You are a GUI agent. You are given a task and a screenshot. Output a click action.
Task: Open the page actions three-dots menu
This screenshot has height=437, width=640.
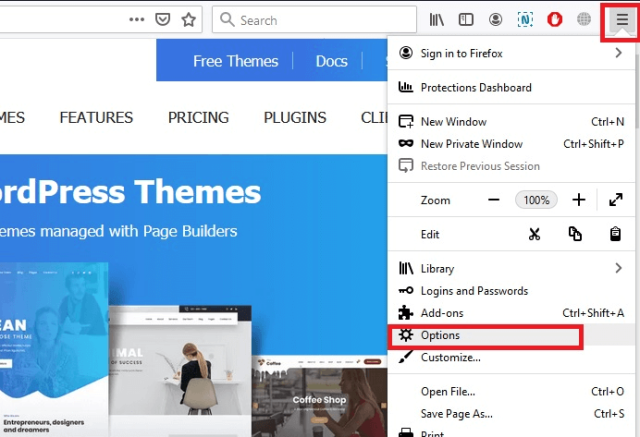[136, 19]
